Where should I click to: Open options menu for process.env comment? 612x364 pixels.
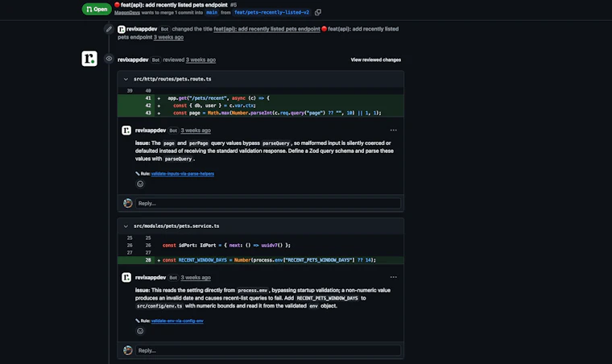click(394, 277)
